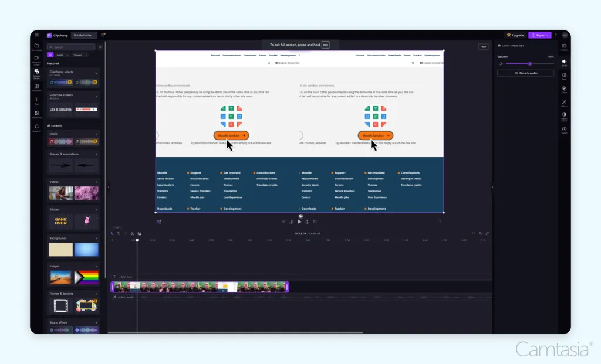Skip to the end of the video
Image resolution: width=601 pixels, height=364 pixels.
(x=315, y=222)
